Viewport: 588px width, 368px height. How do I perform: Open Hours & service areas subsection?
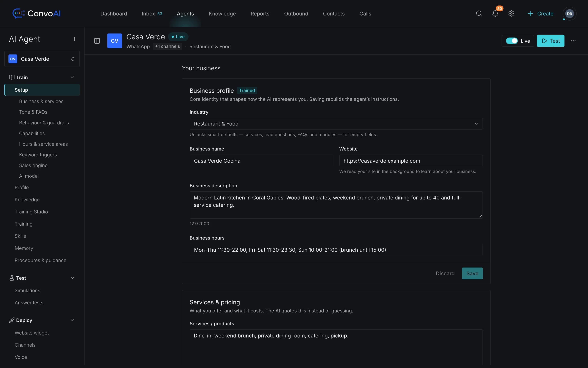point(44,144)
